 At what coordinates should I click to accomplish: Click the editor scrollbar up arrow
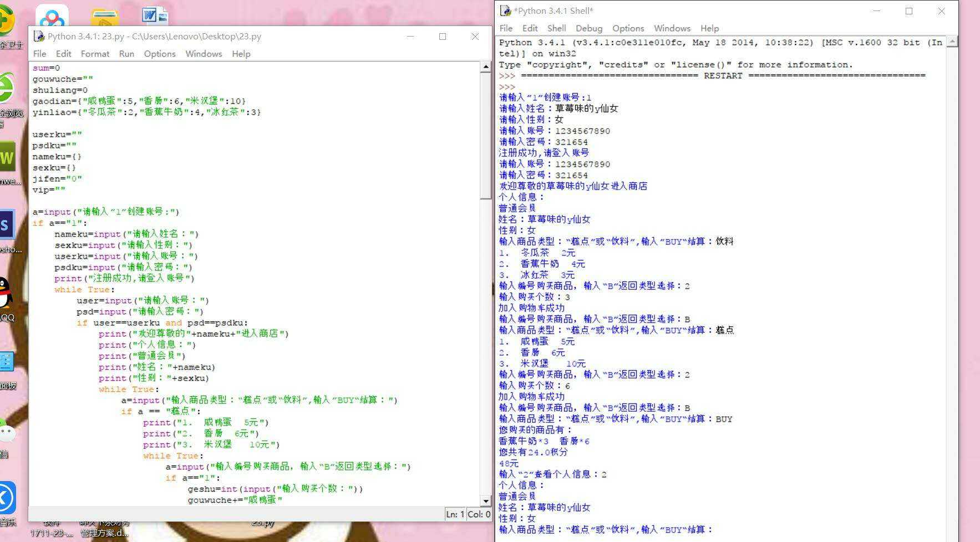point(486,67)
